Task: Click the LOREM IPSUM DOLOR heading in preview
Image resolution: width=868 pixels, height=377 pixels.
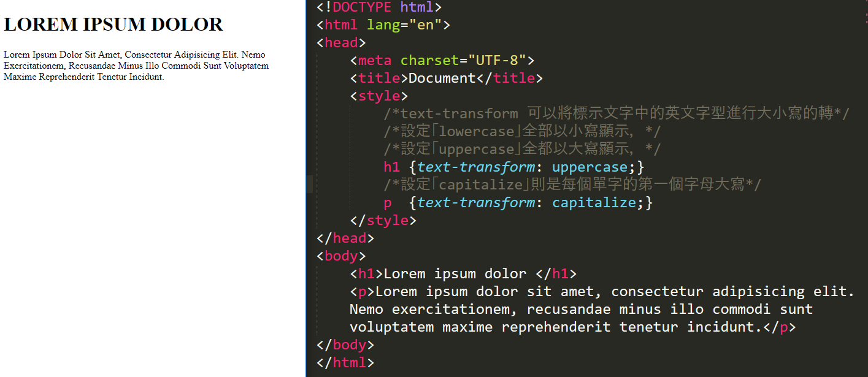Action: click(x=113, y=25)
